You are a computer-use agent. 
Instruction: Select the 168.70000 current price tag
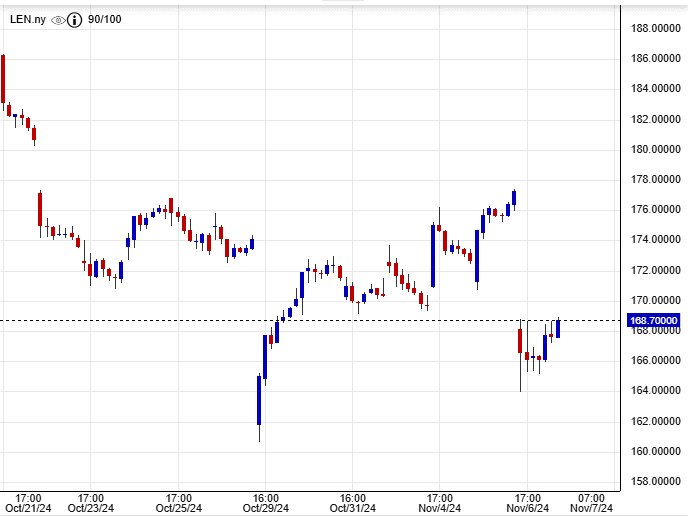tap(654, 320)
